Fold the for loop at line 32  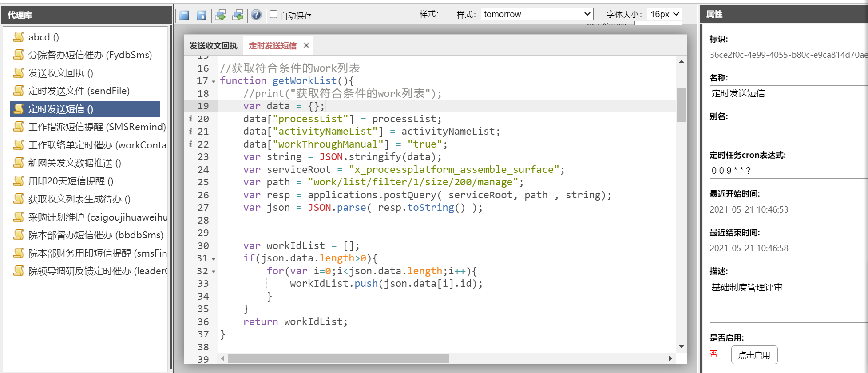tap(214, 272)
